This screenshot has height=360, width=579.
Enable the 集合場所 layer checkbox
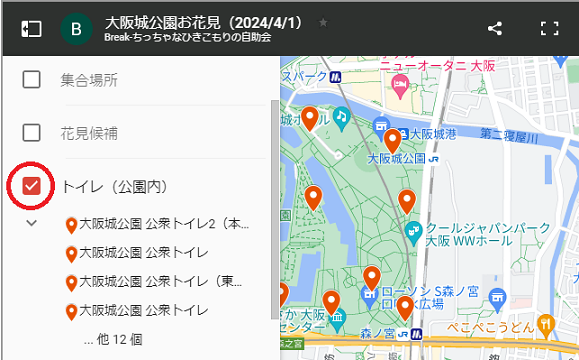tap(31, 79)
